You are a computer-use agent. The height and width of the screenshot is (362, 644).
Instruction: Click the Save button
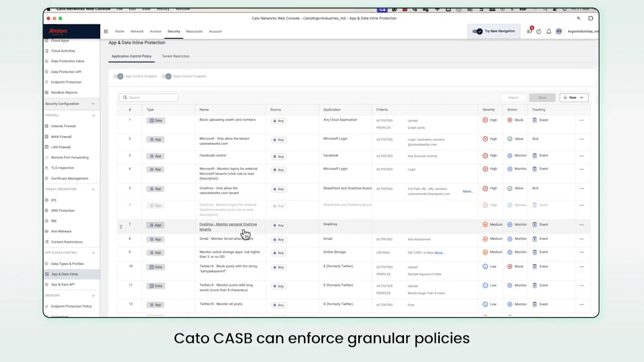pos(542,98)
